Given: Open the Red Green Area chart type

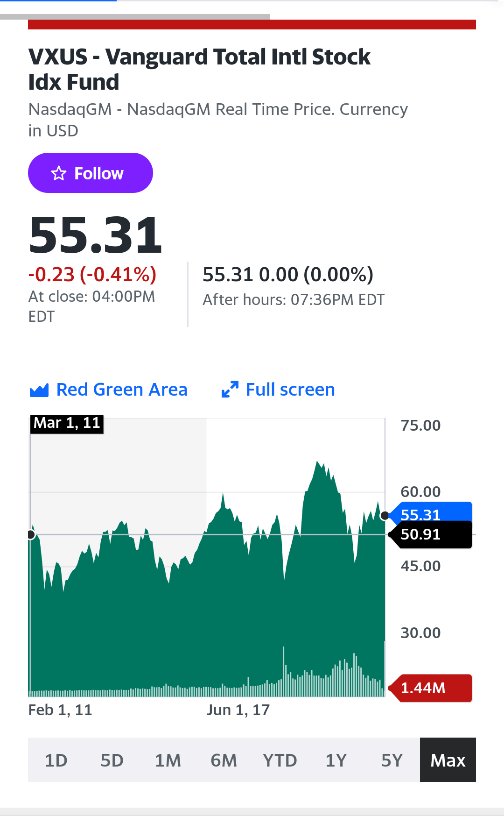Looking at the screenshot, I should (108, 390).
